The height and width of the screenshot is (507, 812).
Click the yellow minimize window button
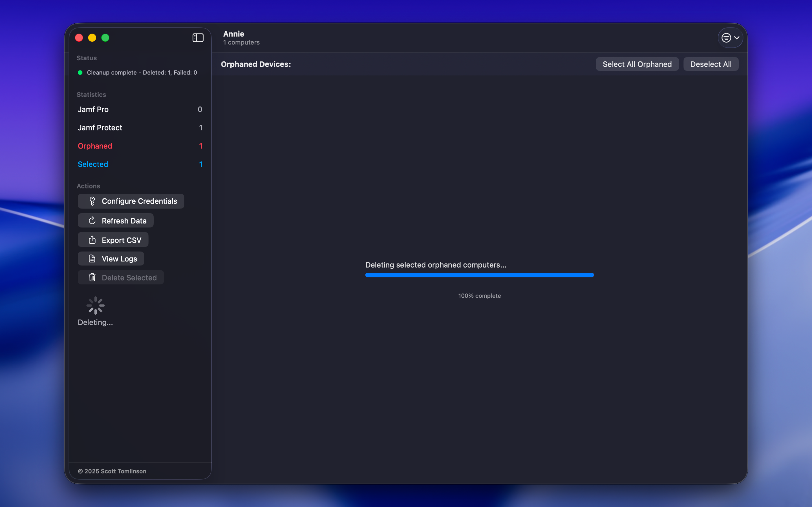[92, 37]
